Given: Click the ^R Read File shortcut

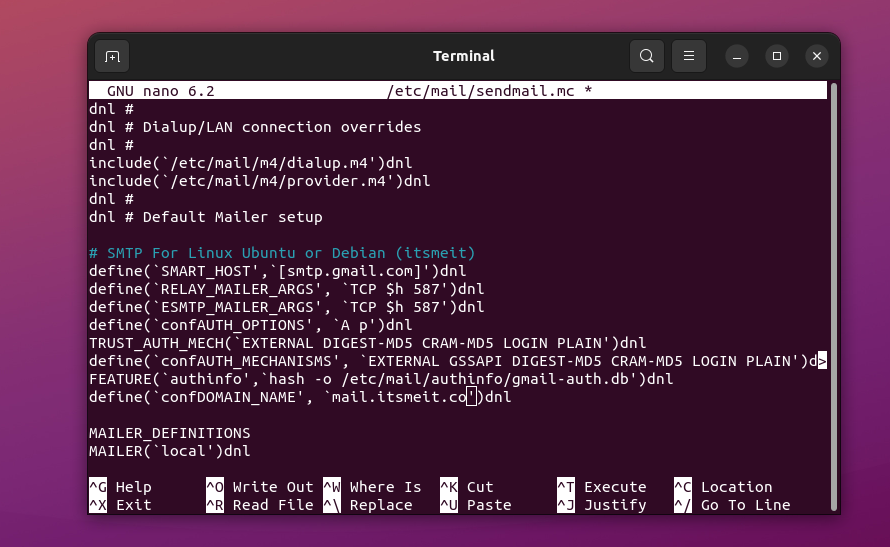Looking at the screenshot, I should (259, 505).
